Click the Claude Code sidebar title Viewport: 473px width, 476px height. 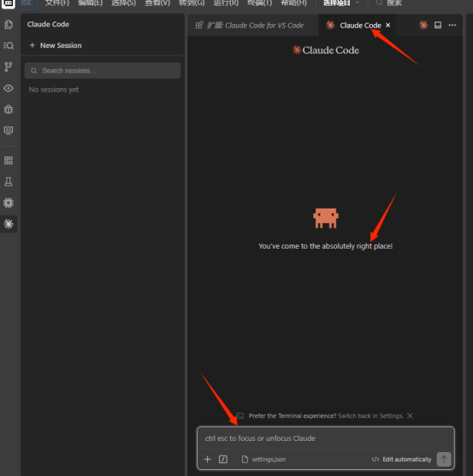coord(48,24)
